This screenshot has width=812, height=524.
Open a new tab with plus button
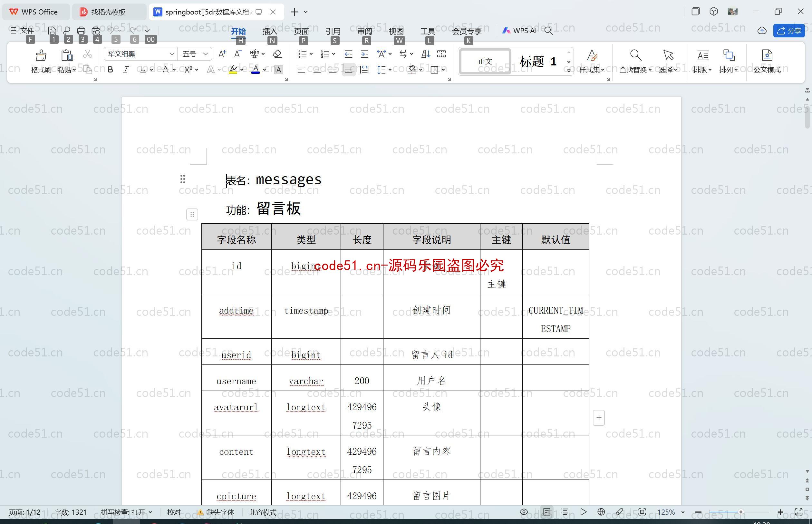point(294,12)
